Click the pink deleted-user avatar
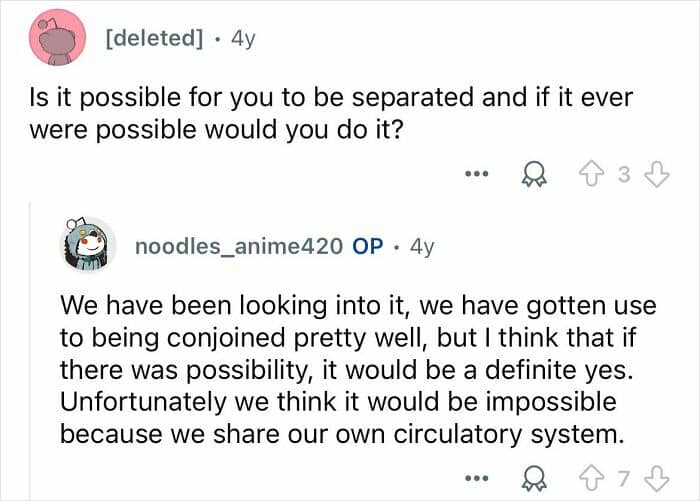Screen dimensions: 700x501 [x=57, y=38]
